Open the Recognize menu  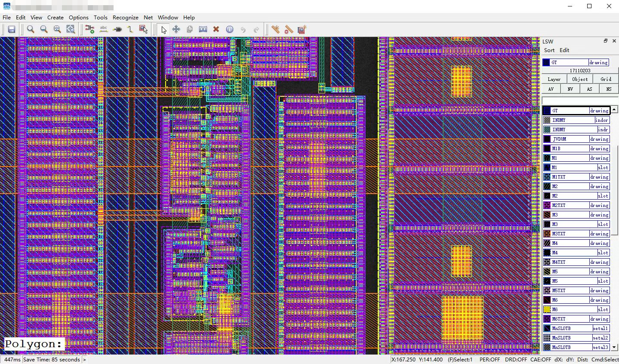pos(125,18)
